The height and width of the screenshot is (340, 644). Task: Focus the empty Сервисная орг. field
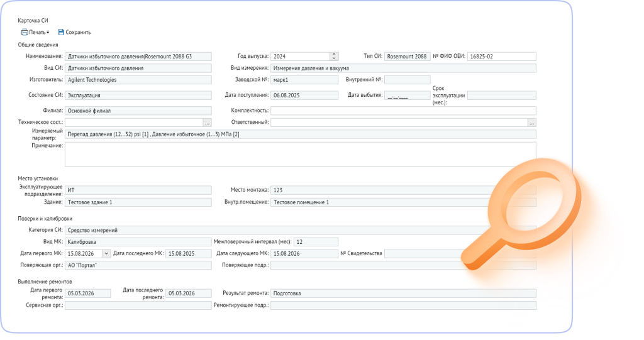coord(138,305)
